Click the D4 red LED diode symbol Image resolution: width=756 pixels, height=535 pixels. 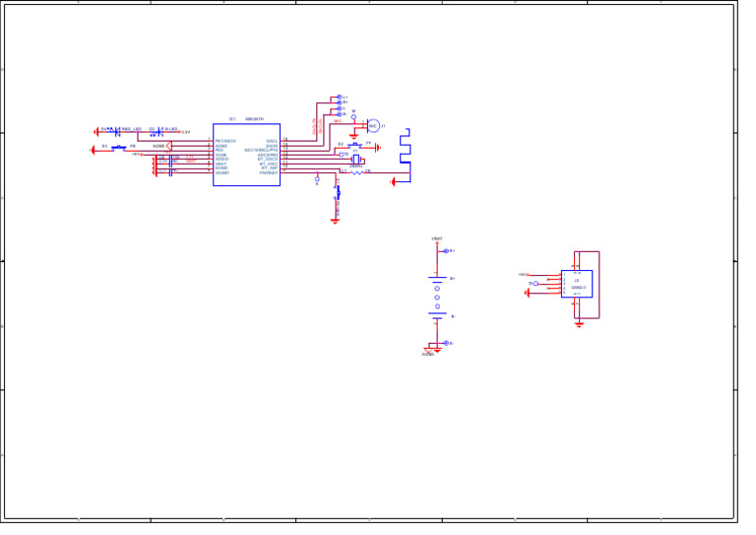click(x=116, y=132)
